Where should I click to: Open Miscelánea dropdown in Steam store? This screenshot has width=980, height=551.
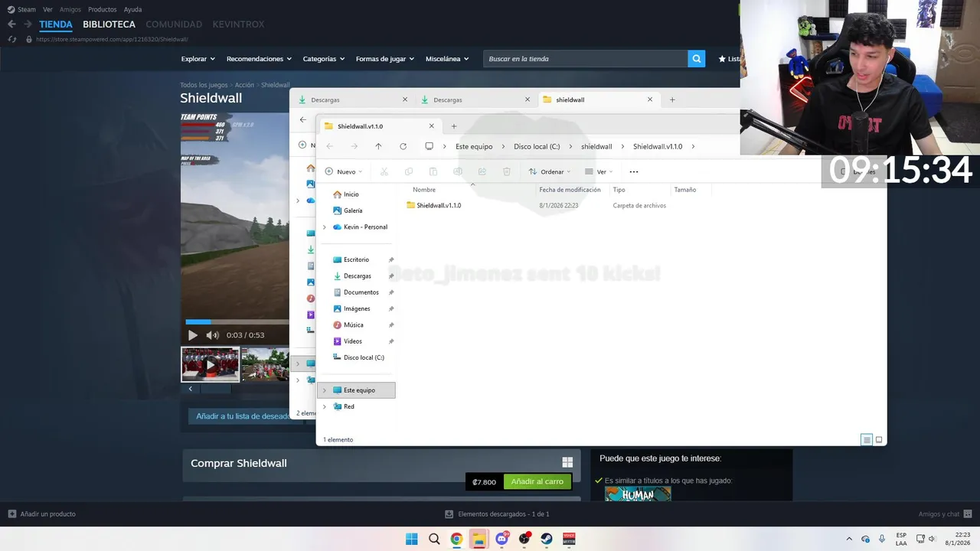coord(447,59)
